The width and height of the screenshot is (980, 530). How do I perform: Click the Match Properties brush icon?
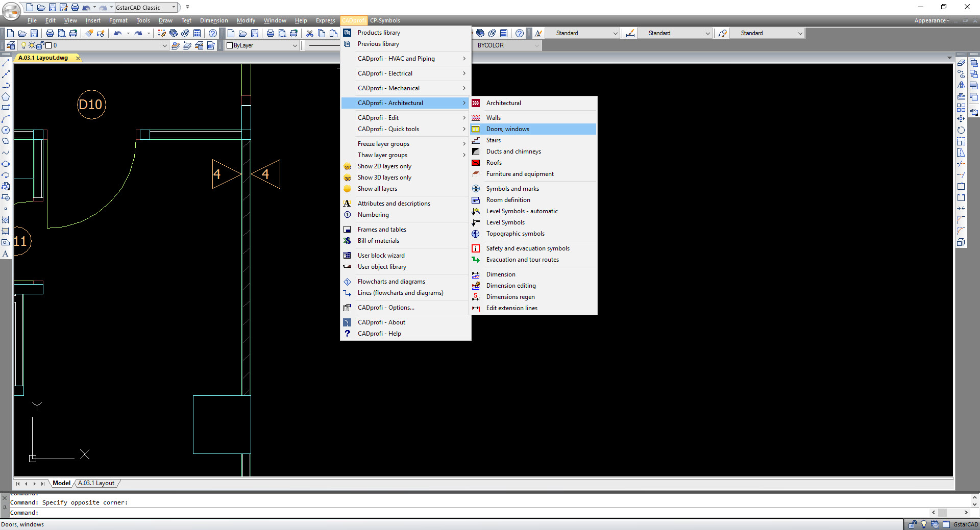coord(89,33)
